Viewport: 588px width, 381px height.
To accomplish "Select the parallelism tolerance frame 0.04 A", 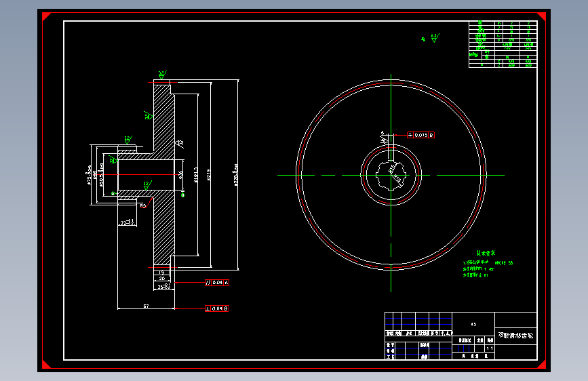I will pos(217,283).
